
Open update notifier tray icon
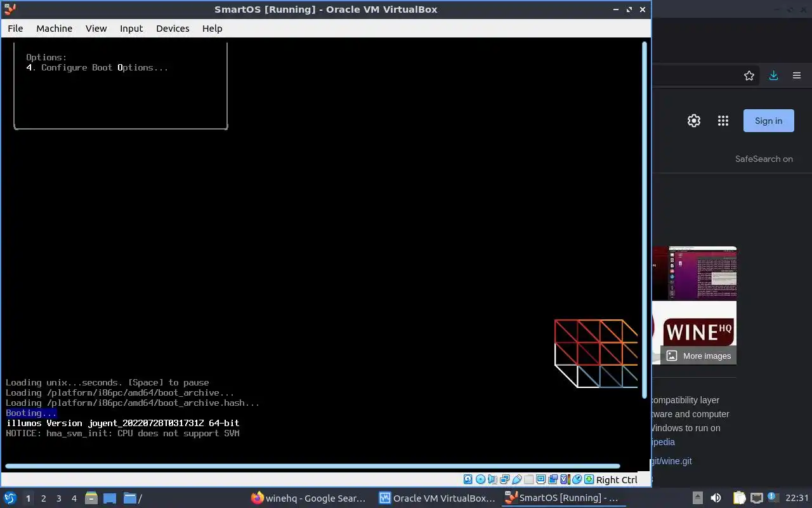pyautogui.click(x=773, y=498)
